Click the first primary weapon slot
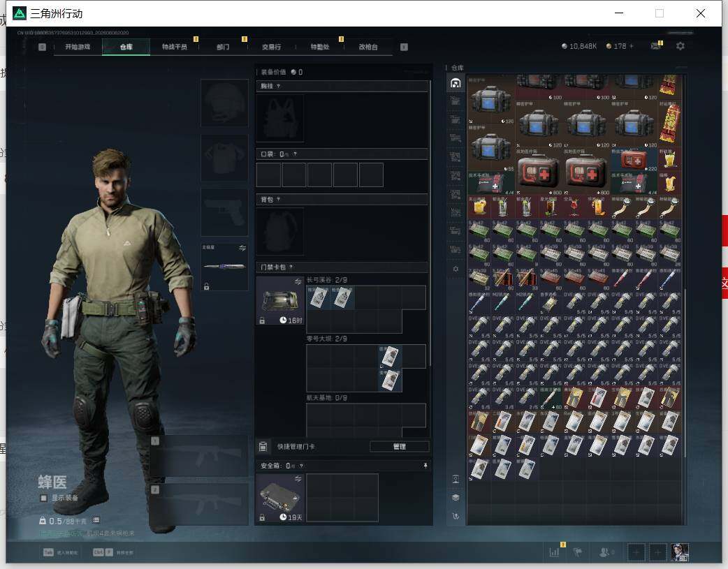This screenshot has height=569, width=728. (198, 456)
